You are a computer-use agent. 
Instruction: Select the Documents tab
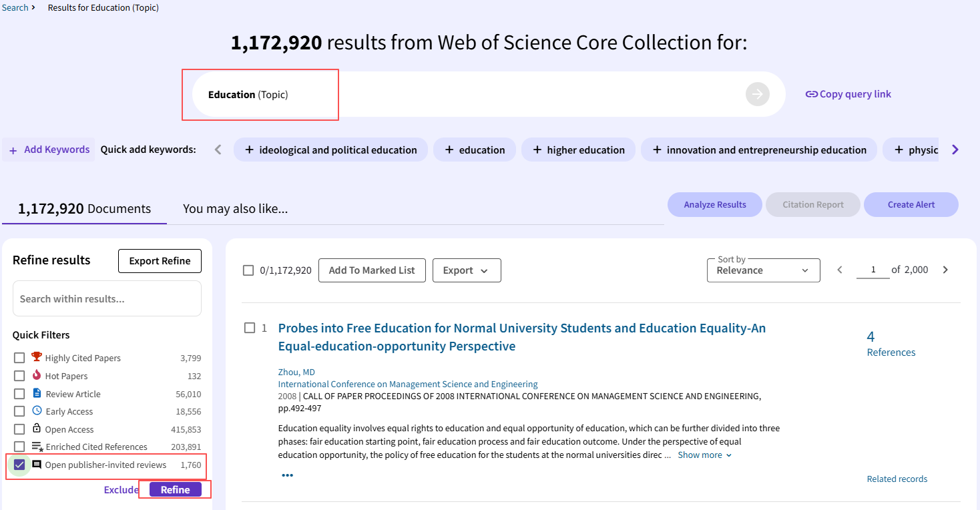tap(84, 209)
